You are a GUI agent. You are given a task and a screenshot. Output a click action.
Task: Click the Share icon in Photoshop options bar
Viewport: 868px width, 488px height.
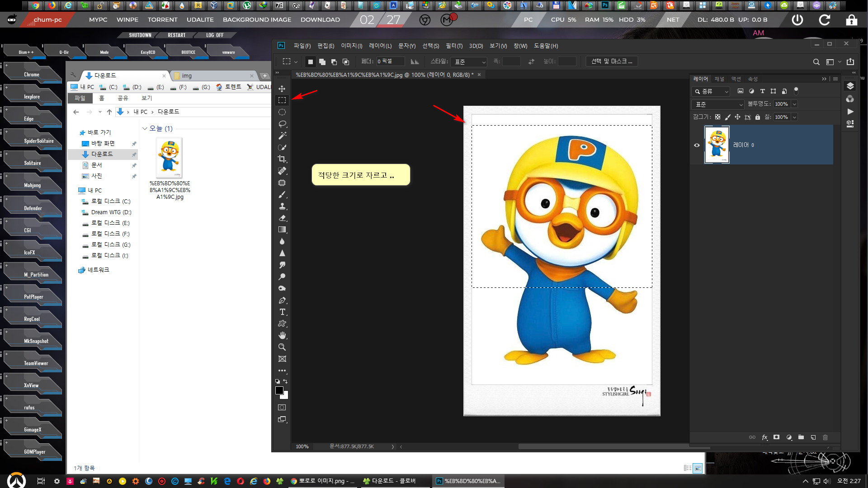[850, 61]
